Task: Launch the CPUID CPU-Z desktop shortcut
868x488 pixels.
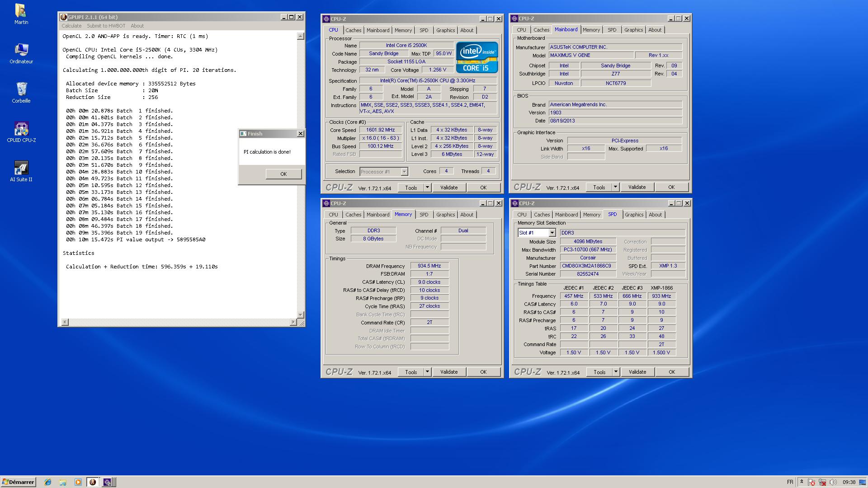Action: 21,132
